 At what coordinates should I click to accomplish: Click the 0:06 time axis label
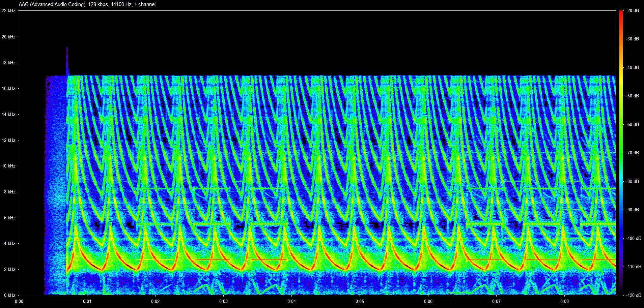pyautogui.click(x=428, y=301)
